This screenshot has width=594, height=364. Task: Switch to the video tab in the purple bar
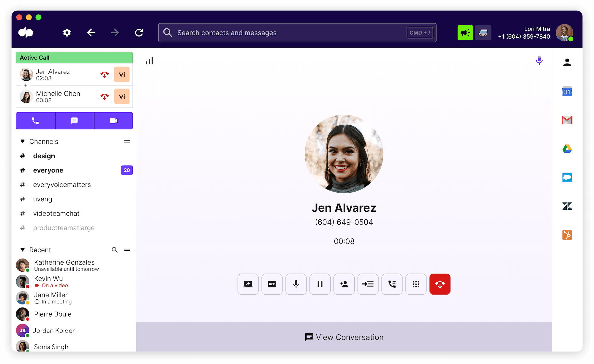click(113, 121)
